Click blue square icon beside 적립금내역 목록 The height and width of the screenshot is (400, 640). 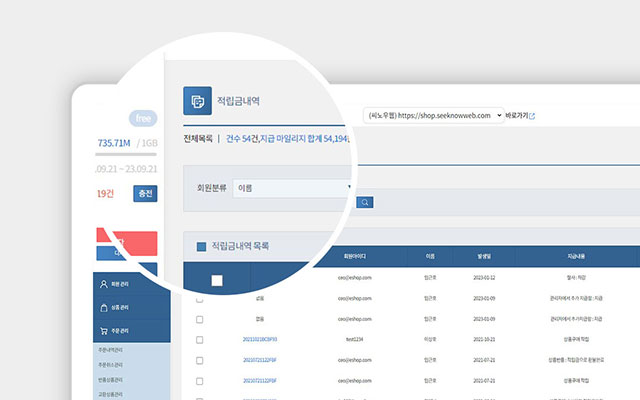tap(201, 246)
